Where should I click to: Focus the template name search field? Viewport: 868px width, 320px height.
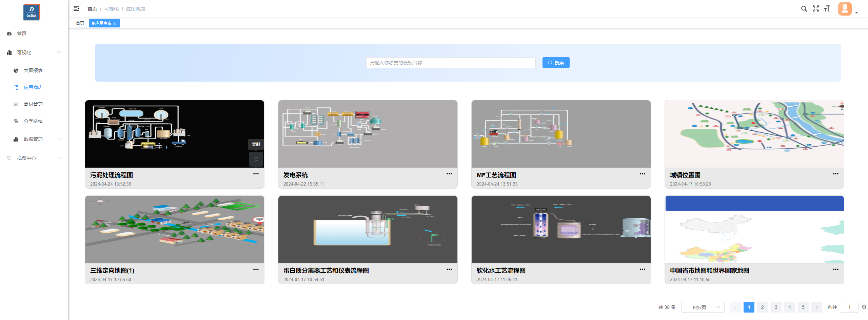pyautogui.click(x=451, y=63)
